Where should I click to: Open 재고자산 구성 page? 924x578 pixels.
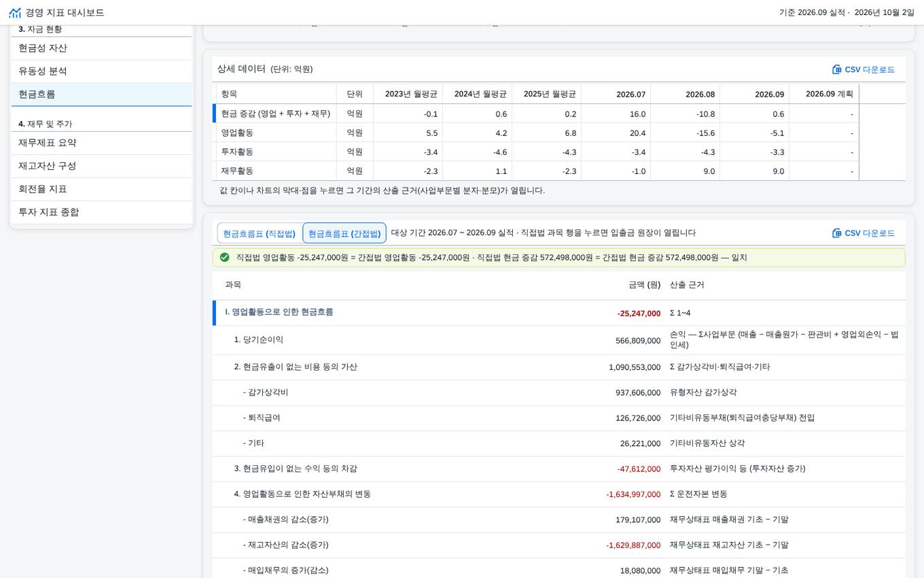pos(101,166)
